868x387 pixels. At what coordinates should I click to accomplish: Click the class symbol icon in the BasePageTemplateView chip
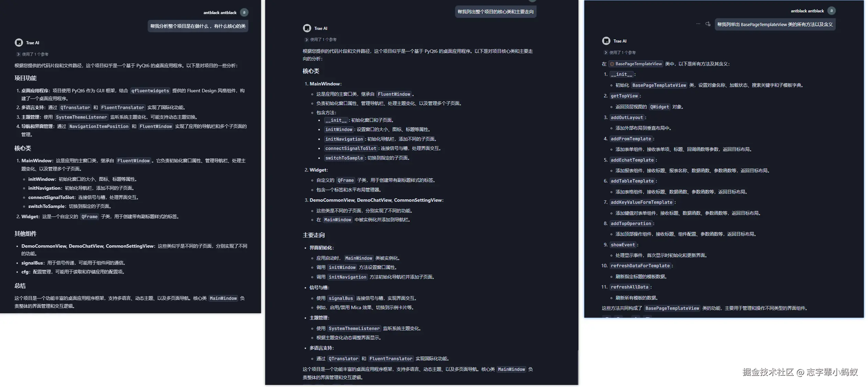612,64
